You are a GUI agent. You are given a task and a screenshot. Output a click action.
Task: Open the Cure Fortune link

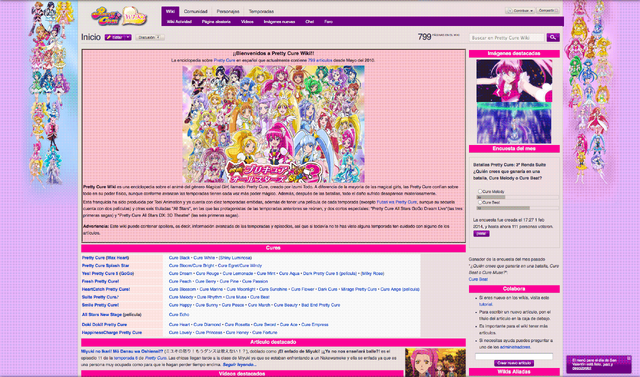[x=264, y=333]
